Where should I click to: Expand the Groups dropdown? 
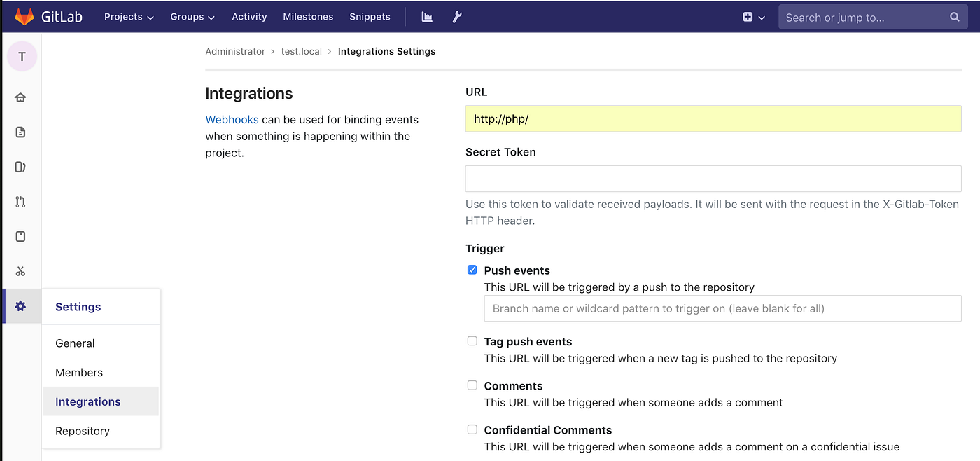192,16
